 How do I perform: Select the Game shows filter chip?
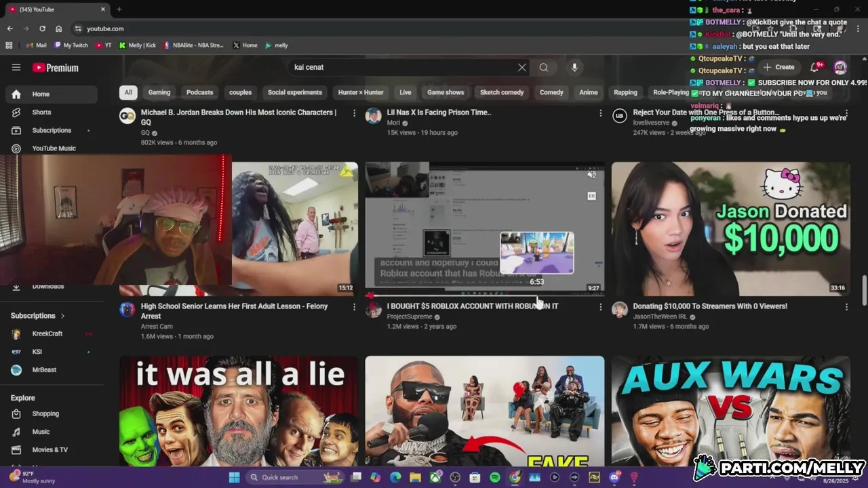coord(446,92)
